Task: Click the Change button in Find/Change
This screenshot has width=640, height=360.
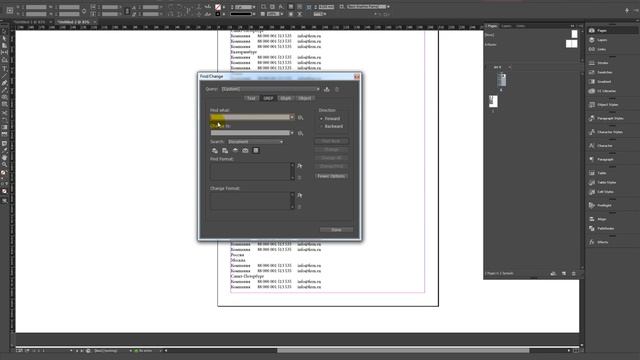Action: pyautogui.click(x=331, y=150)
